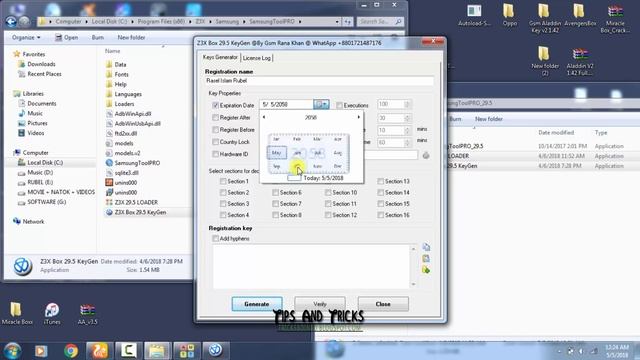The width and height of the screenshot is (640, 360).
Task: Click the Explorer search box
Action: tap(380, 22)
